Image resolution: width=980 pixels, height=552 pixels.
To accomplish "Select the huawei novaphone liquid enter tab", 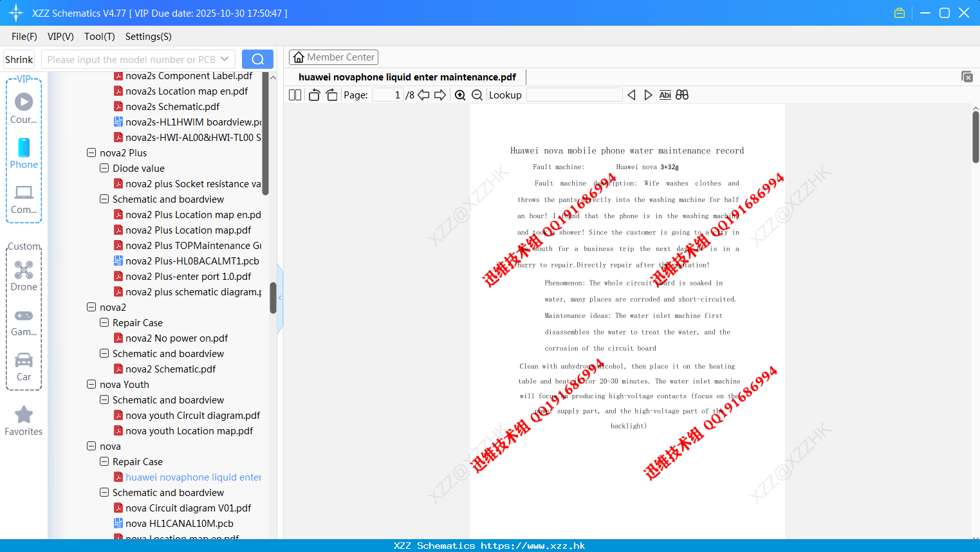I will [x=407, y=77].
